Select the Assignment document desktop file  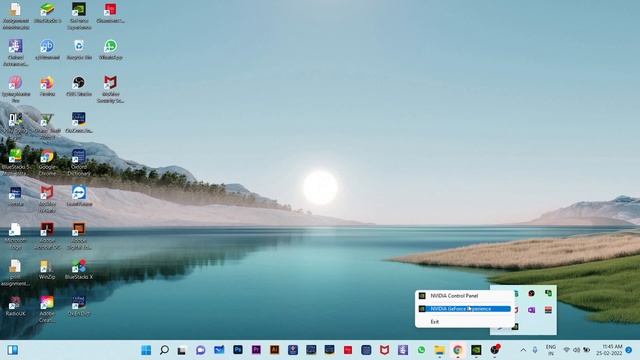point(16,16)
